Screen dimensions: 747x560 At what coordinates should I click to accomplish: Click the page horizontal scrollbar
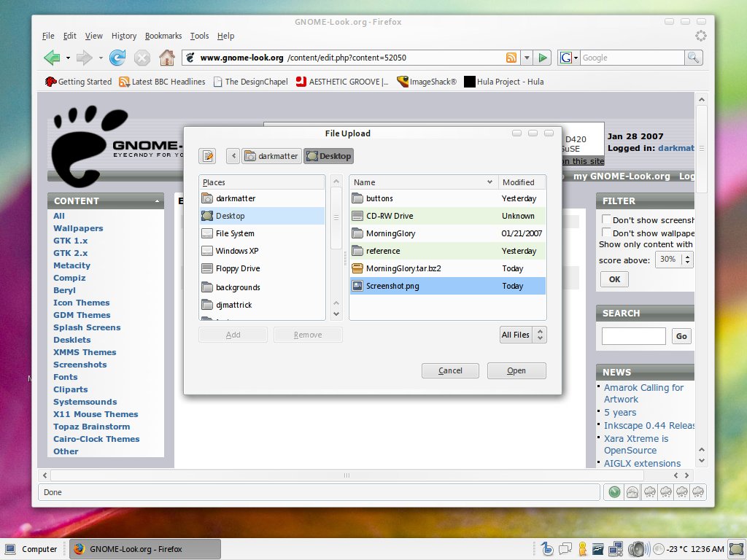(x=347, y=475)
